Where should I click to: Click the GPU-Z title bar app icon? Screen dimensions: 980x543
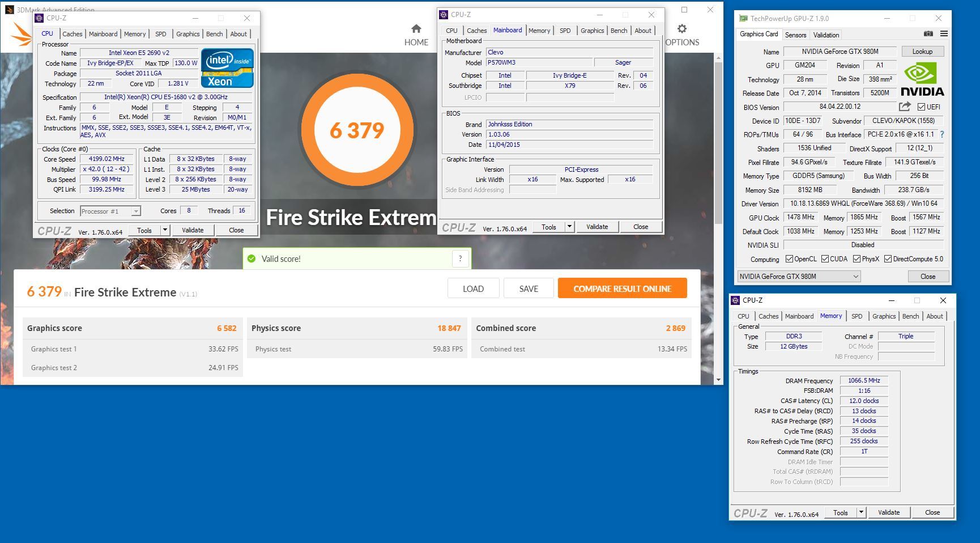pyautogui.click(x=743, y=19)
